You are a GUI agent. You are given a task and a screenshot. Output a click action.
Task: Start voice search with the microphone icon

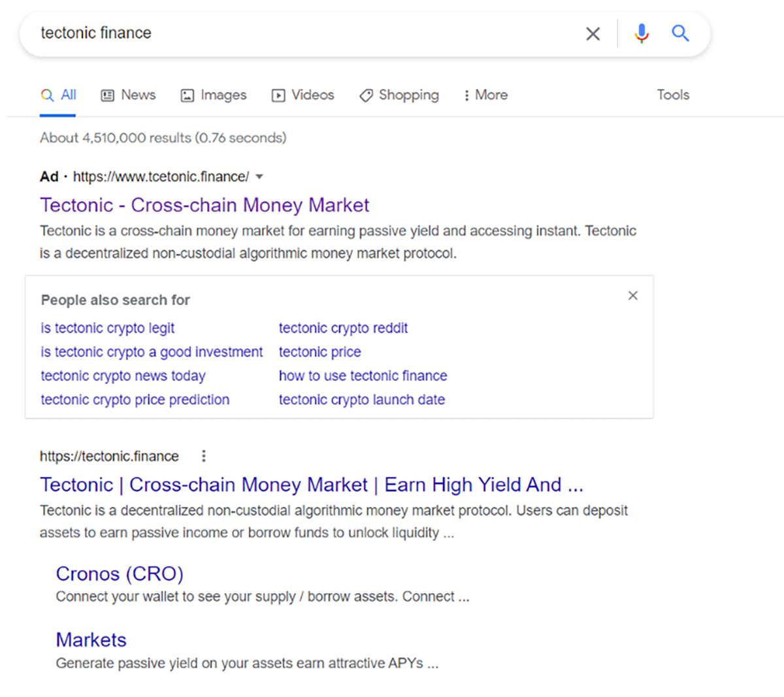tap(642, 33)
